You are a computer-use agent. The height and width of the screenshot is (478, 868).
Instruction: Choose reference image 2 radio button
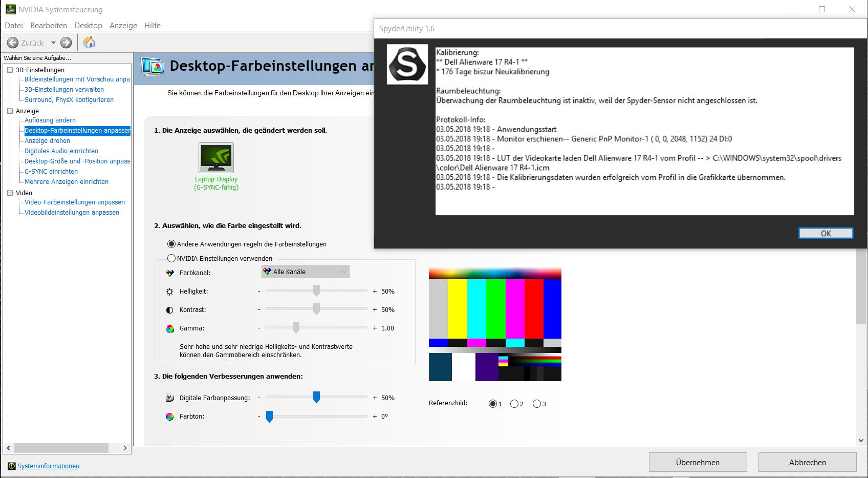point(514,404)
